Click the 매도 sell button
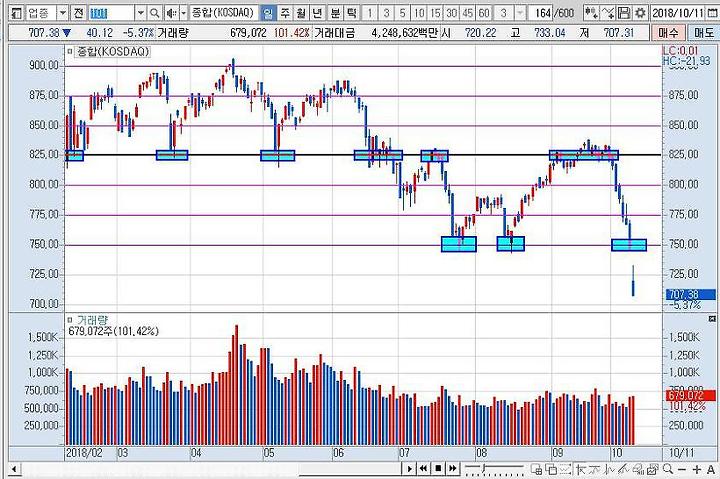 703,33
